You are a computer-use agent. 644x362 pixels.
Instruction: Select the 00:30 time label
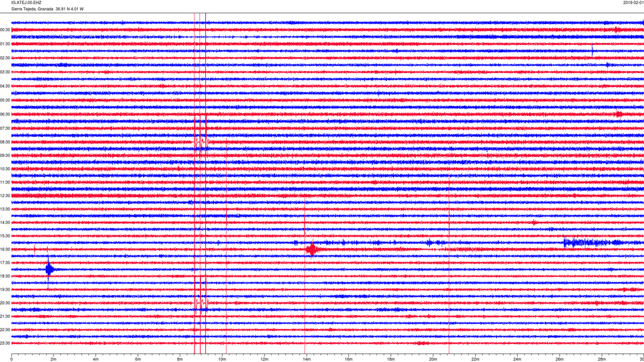point(5,30)
